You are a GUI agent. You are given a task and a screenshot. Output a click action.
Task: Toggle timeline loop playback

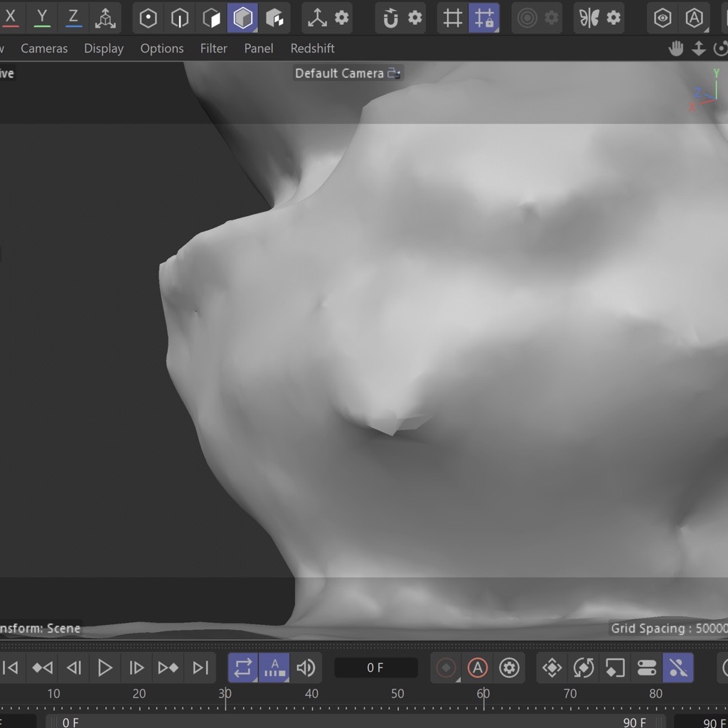tap(243, 668)
